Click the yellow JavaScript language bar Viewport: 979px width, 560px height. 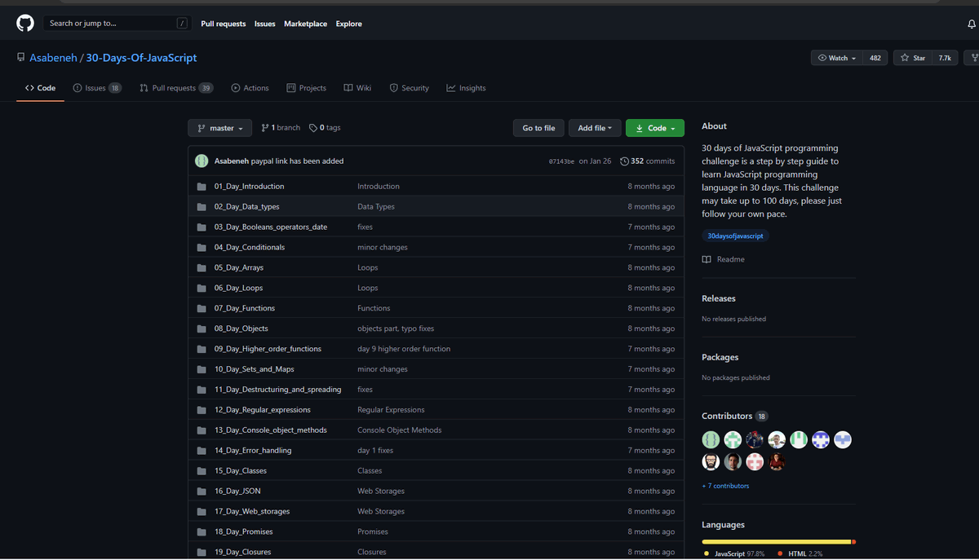777,541
